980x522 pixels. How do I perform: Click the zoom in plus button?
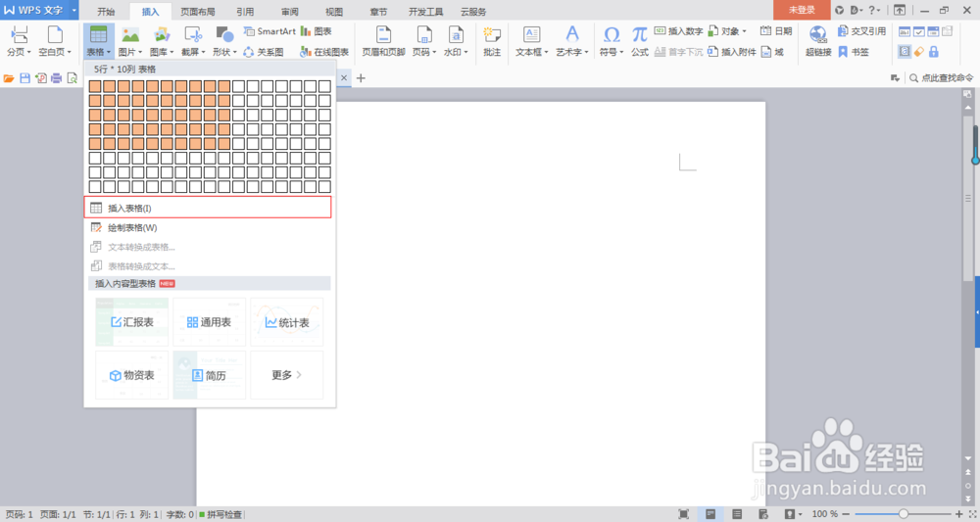pyautogui.click(x=959, y=514)
